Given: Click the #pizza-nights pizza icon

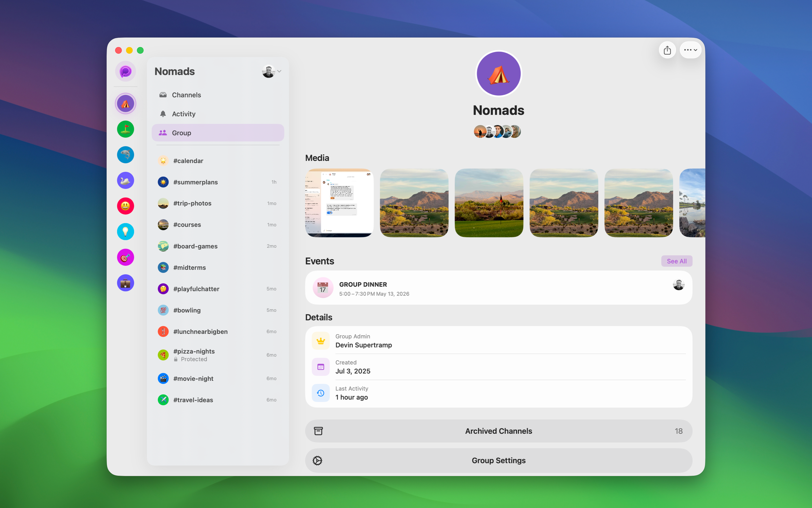Looking at the screenshot, I should [163, 355].
